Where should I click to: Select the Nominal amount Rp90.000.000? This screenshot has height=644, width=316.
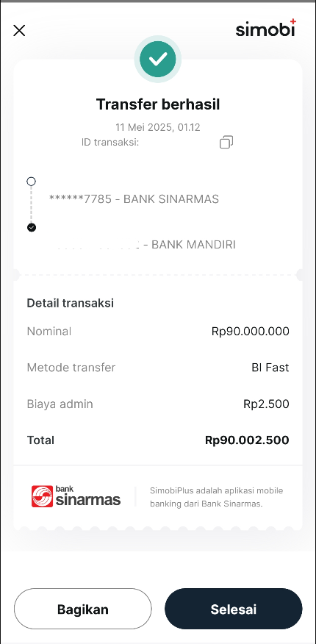[251, 332]
